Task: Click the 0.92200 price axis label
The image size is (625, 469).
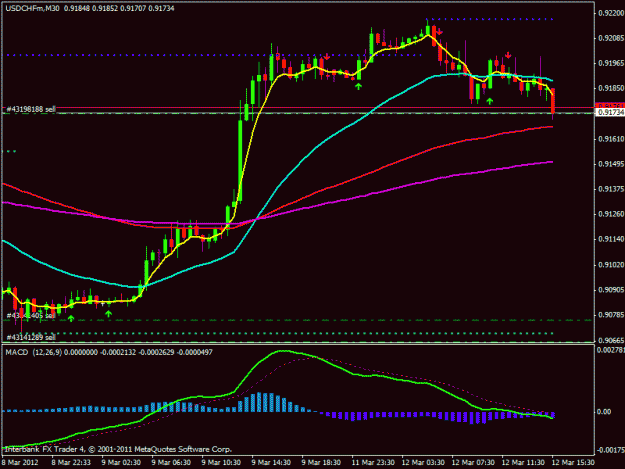Action: pos(611,13)
